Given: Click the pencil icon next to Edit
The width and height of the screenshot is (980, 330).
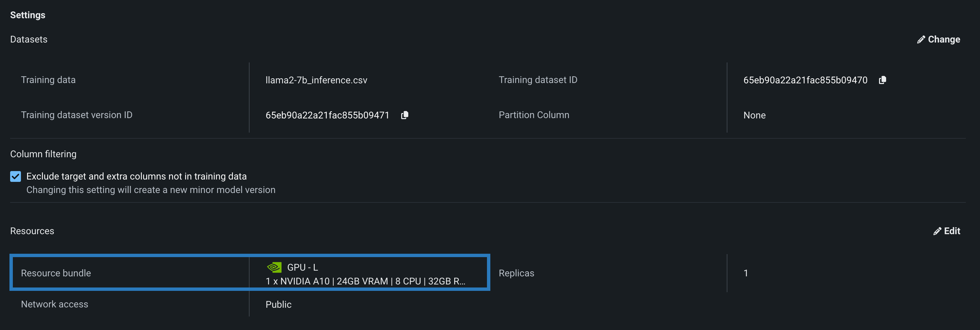Looking at the screenshot, I should [937, 231].
